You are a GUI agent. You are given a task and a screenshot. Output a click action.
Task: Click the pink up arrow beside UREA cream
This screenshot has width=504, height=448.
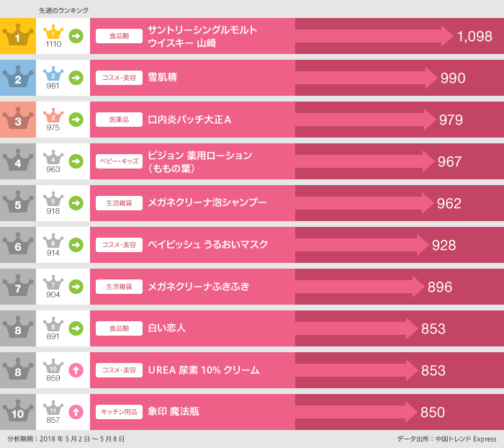[76, 370]
